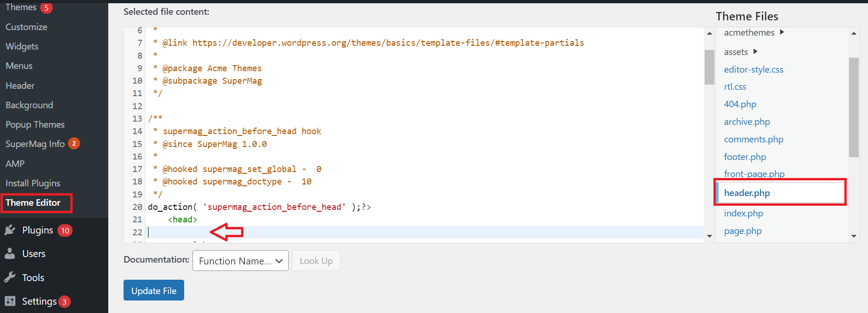Expand the acmethemes folder arrow

pos(782,32)
